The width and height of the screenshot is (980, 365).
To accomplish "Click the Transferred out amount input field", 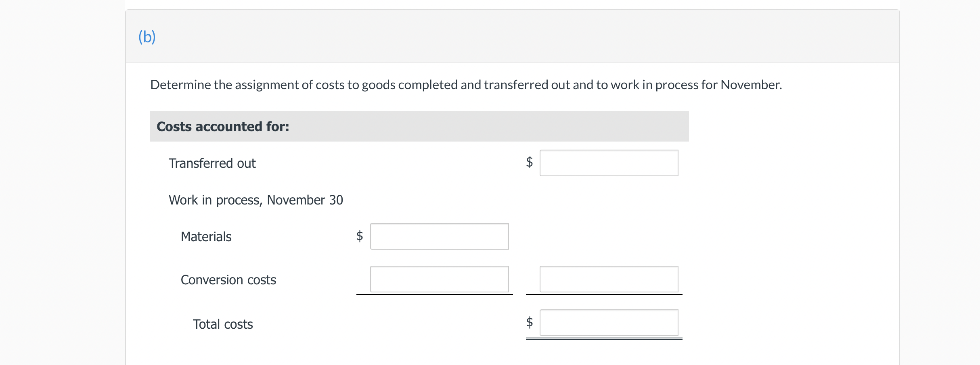I will pyautogui.click(x=609, y=163).
